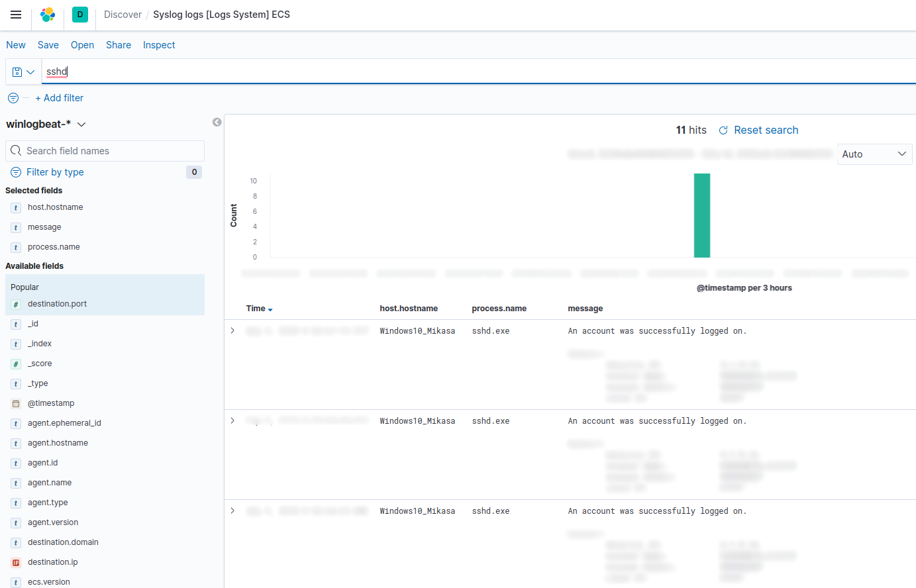Click the Discover breadcrumb
This screenshot has width=916, height=588.
[123, 15]
